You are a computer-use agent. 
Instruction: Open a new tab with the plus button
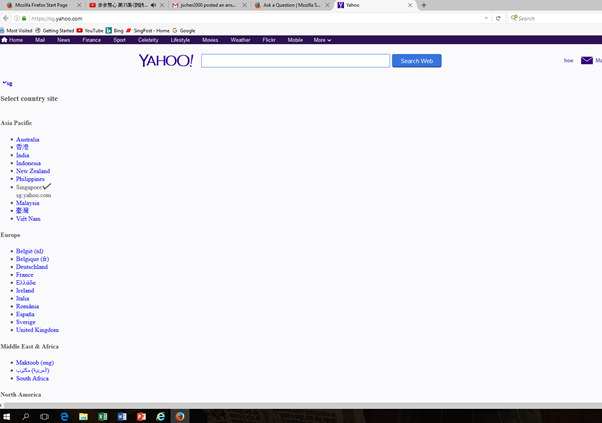pos(424,5)
